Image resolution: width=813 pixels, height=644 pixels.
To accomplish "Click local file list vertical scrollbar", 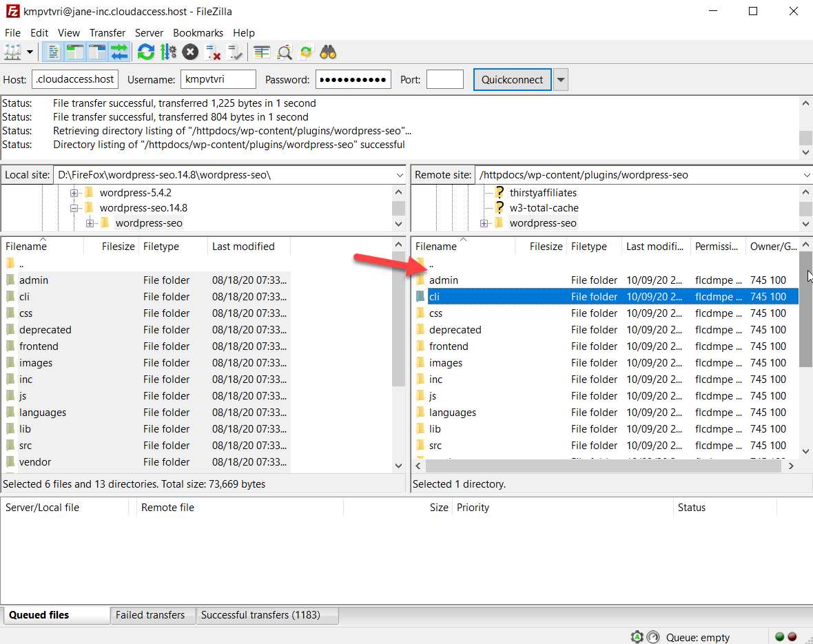I will coord(398,319).
